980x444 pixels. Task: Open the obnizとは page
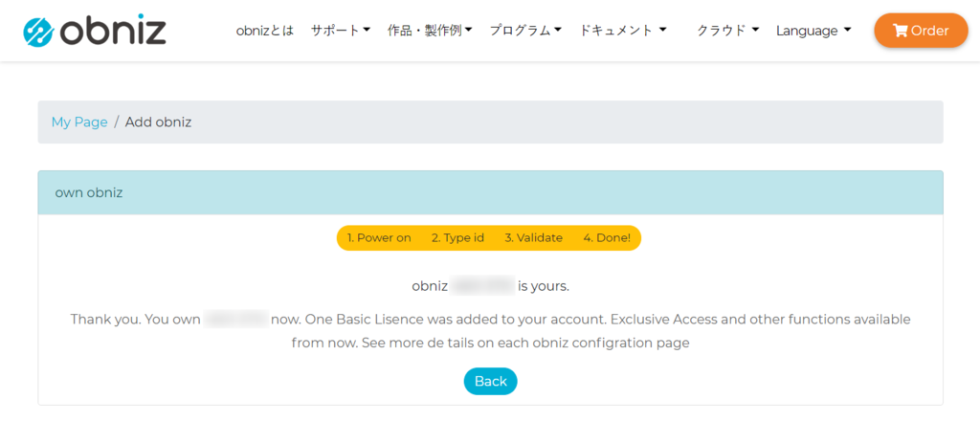(x=264, y=31)
